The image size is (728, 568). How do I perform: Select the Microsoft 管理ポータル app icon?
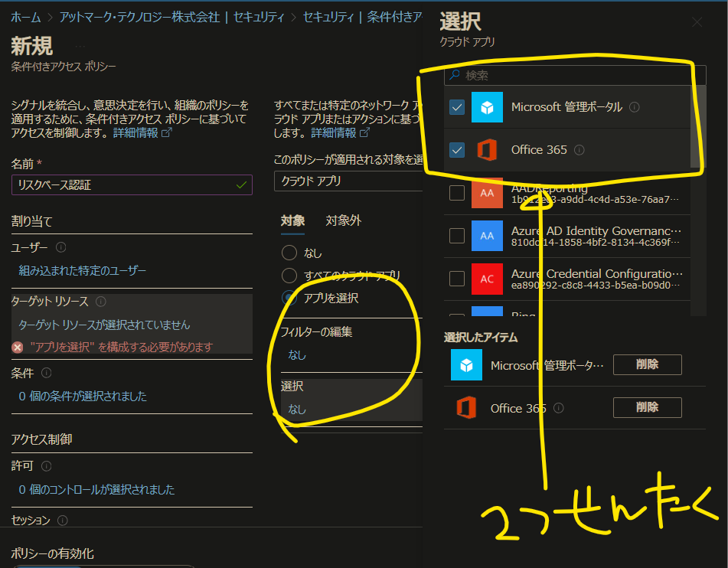point(488,106)
